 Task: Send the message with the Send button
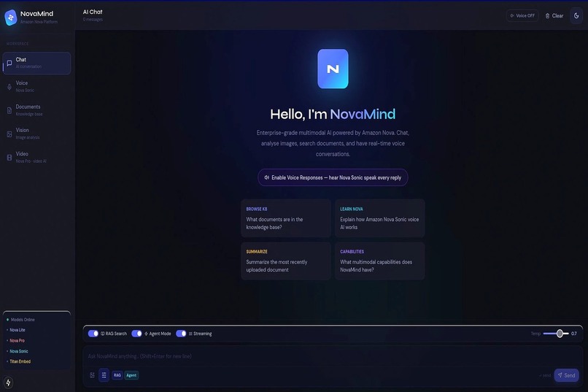click(x=567, y=375)
